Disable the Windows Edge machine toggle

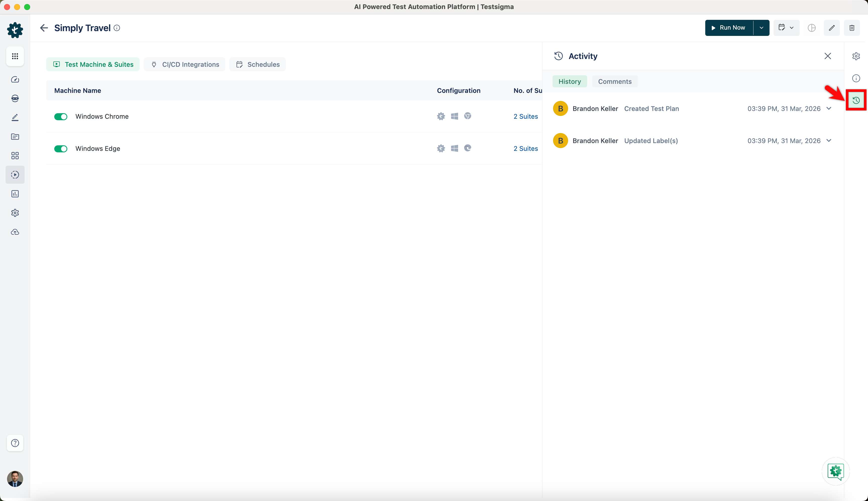(61, 149)
